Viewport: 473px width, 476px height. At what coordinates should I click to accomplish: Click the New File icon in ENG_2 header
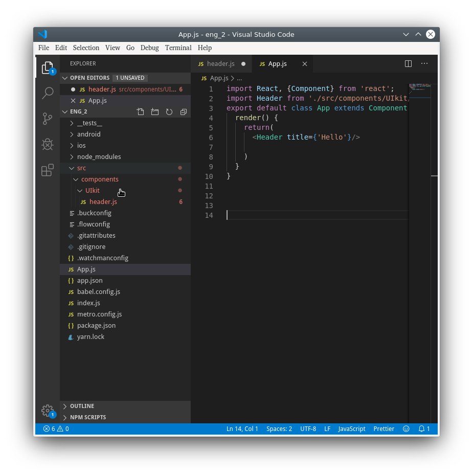point(140,111)
